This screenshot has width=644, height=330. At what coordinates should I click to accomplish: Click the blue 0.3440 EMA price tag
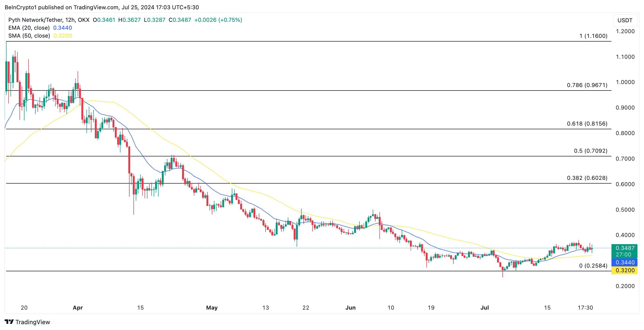coord(624,262)
